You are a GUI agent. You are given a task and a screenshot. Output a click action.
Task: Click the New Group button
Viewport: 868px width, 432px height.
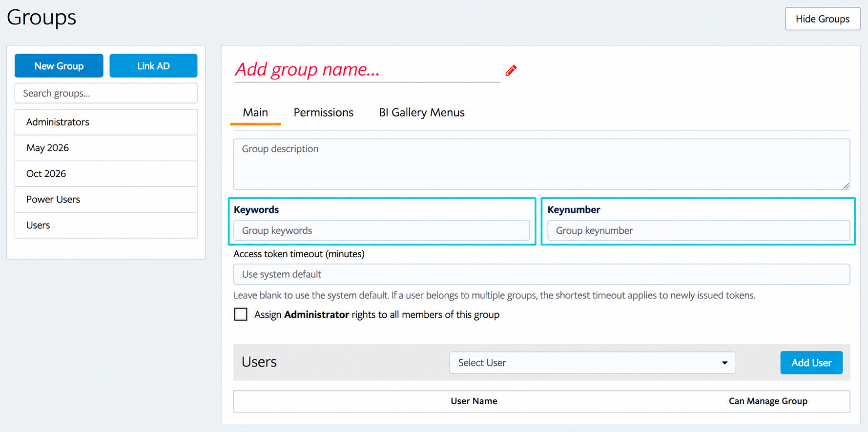coord(59,66)
